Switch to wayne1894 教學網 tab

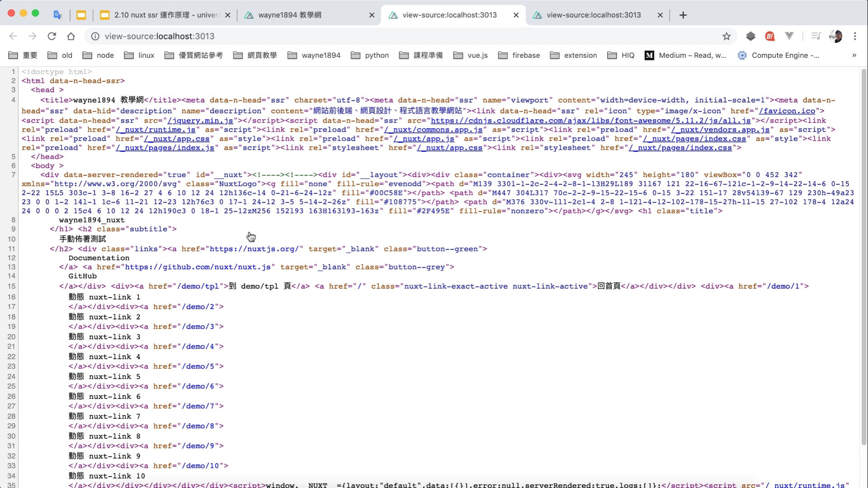coord(290,15)
